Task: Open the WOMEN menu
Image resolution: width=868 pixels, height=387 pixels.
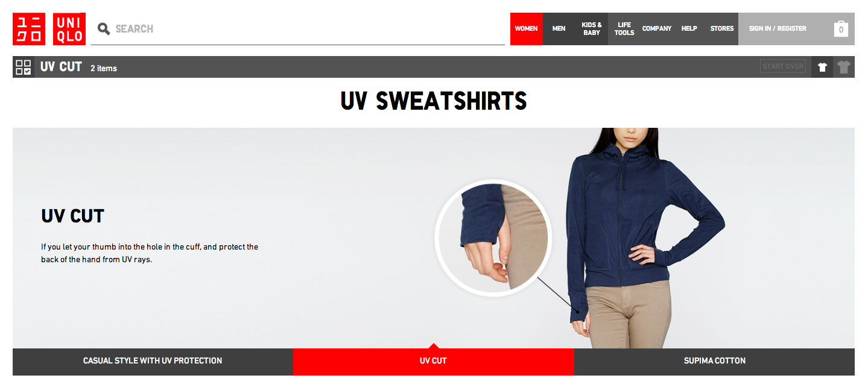Action: (526, 29)
